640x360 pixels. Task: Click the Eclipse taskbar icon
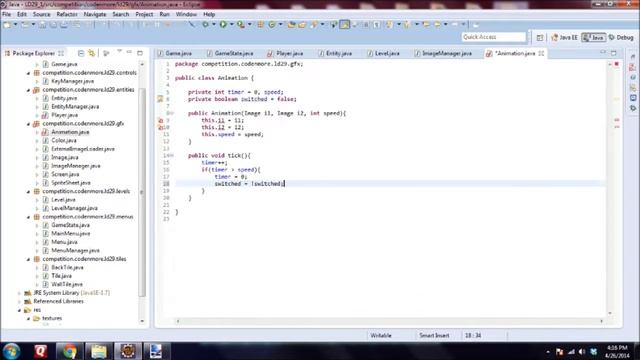click(x=128, y=351)
